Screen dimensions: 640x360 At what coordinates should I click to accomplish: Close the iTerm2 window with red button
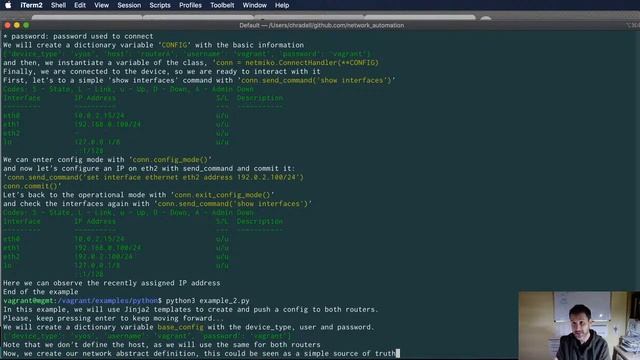point(7,25)
